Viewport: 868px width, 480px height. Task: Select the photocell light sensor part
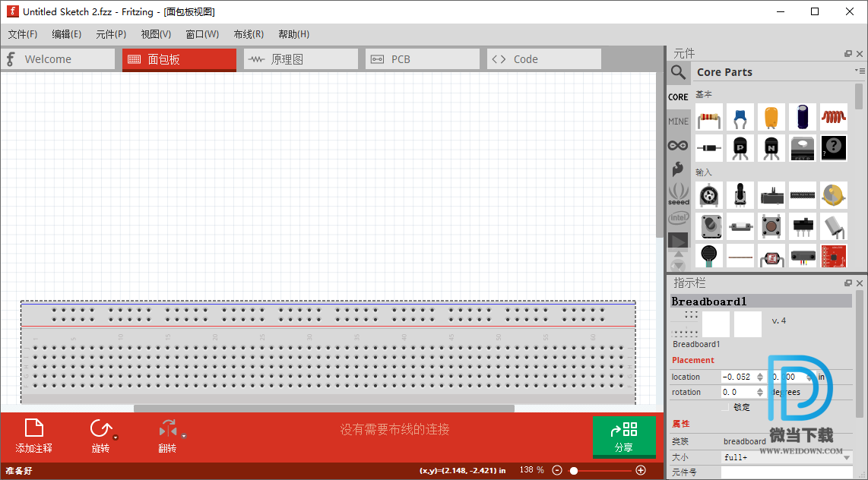pos(771,256)
